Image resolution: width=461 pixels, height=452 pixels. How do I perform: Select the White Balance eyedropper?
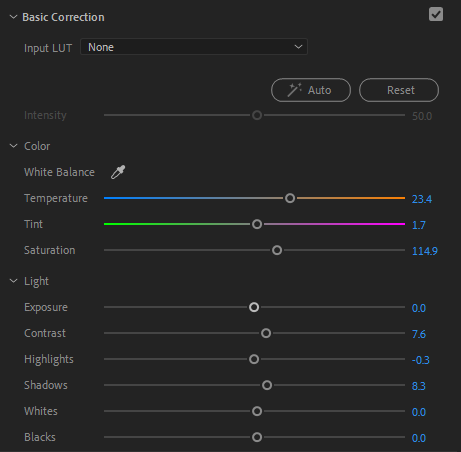coord(118,172)
